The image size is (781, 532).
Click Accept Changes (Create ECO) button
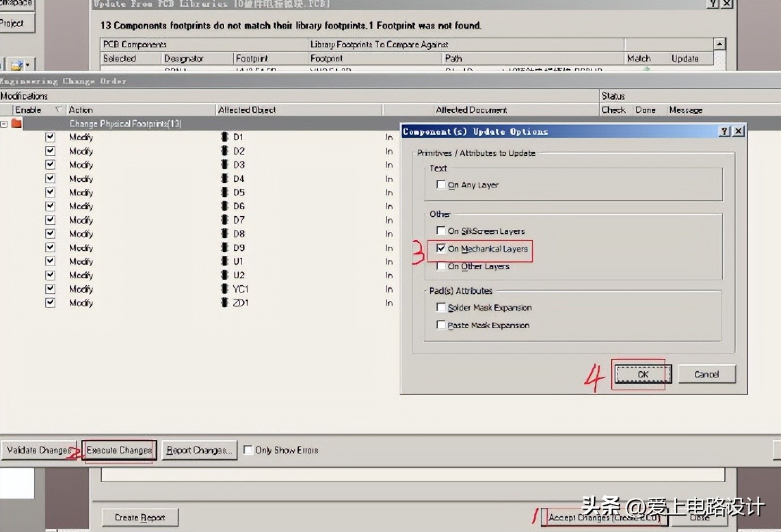[604, 517]
